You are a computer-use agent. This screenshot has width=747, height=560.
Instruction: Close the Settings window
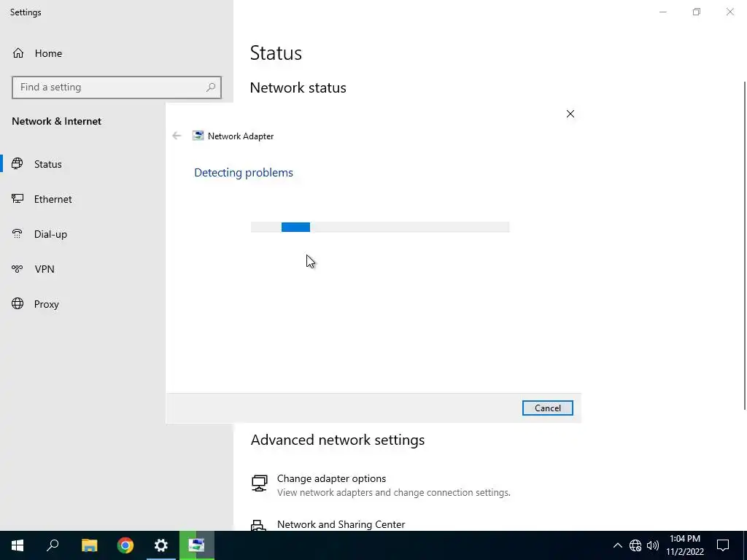point(729,12)
